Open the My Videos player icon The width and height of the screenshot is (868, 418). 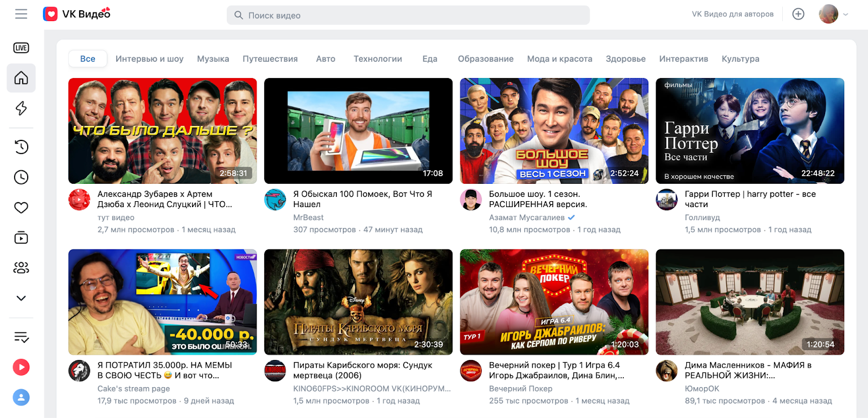click(21, 237)
